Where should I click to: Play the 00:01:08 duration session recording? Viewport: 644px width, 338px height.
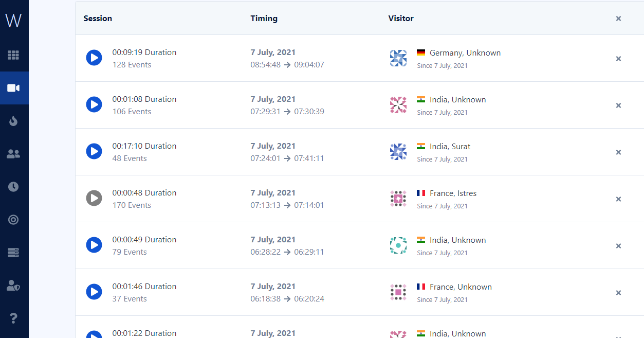(94, 105)
